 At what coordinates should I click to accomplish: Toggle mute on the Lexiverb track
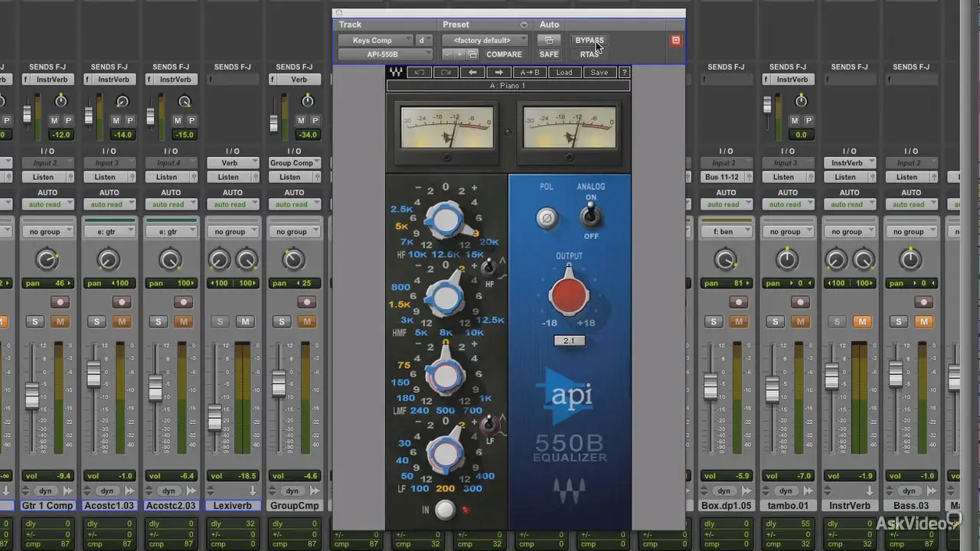[245, 321]
